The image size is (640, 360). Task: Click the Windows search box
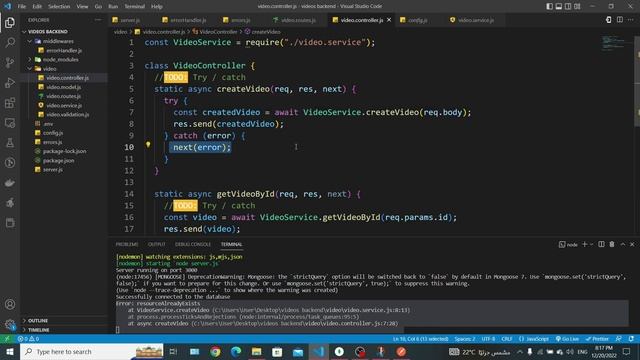click(x=92, y=351)
